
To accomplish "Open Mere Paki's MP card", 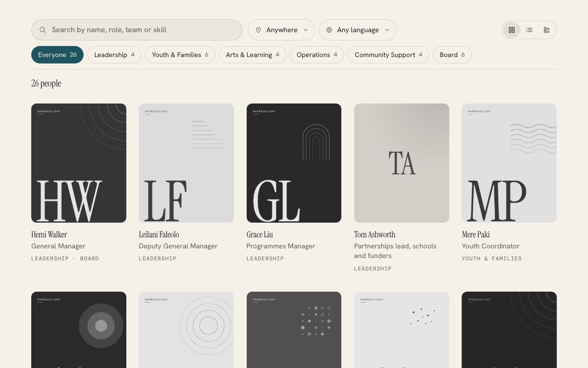I will pos(509,163).
